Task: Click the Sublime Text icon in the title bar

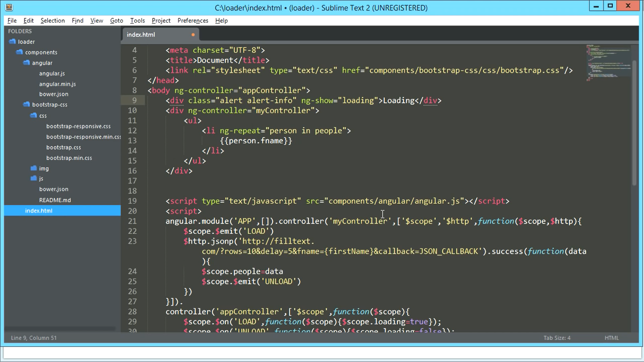Action: [8, 7]
